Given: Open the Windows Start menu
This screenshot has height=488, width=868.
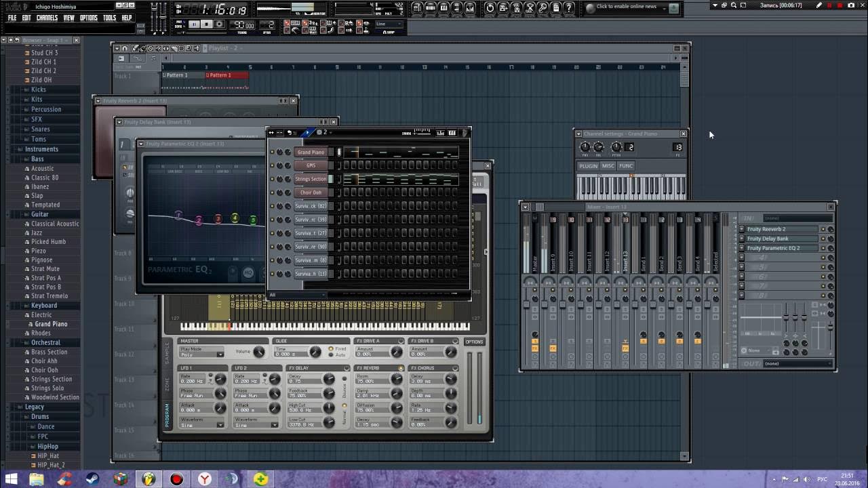Looking at the screenshot, I should pos(10,479).
